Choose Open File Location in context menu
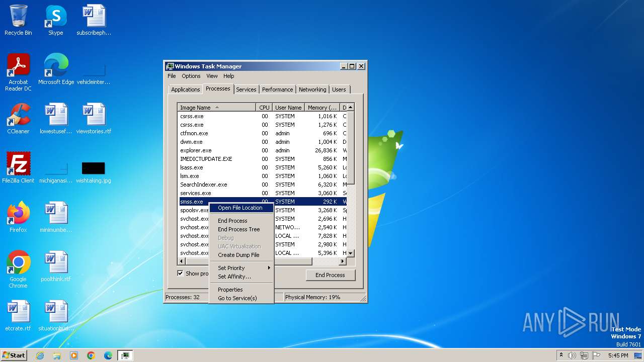Image resolution: width=644 pixels, height=362 pixels. coord(240,208)
